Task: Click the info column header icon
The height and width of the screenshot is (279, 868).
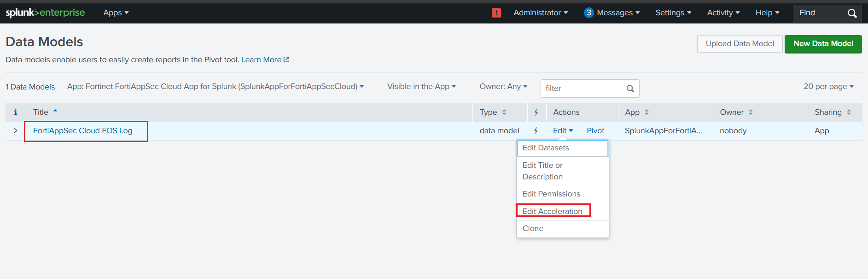Action: [16, 112]
